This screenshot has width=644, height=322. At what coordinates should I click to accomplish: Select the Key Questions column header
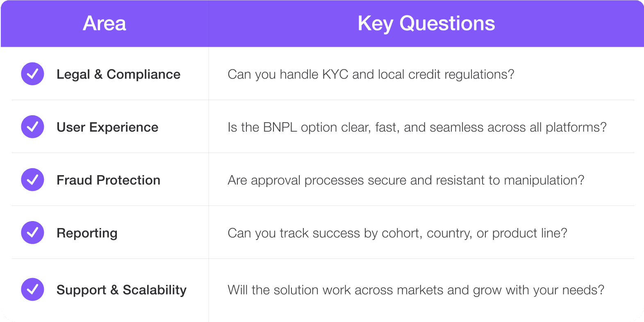tap(426, 23)
